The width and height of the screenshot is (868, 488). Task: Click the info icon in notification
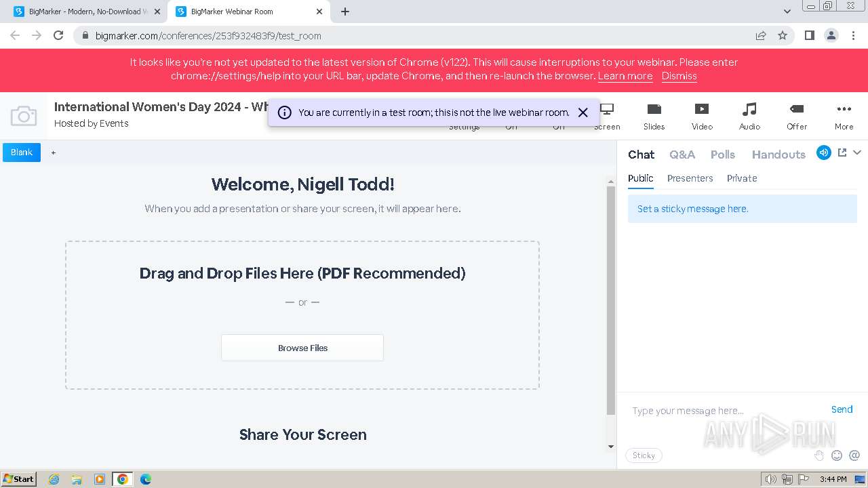pyautogui.click(x=285, y=113)
